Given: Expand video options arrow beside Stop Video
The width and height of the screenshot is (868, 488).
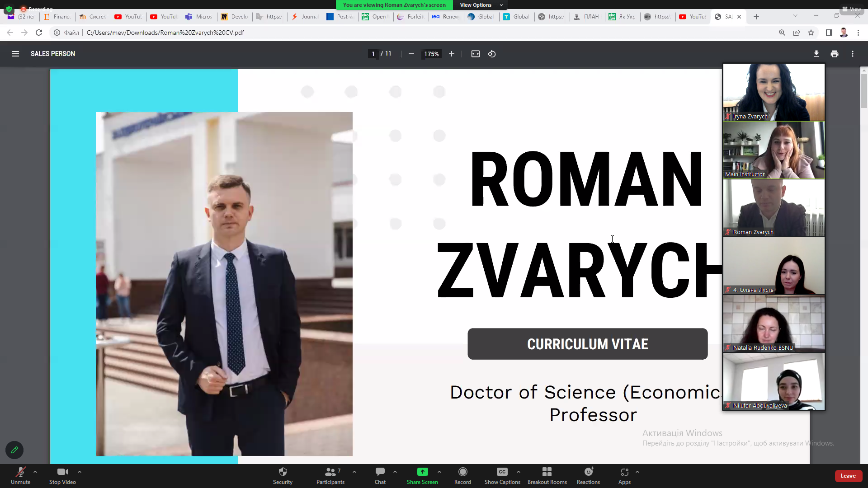Looking at the screenshot, I should 80,472.
